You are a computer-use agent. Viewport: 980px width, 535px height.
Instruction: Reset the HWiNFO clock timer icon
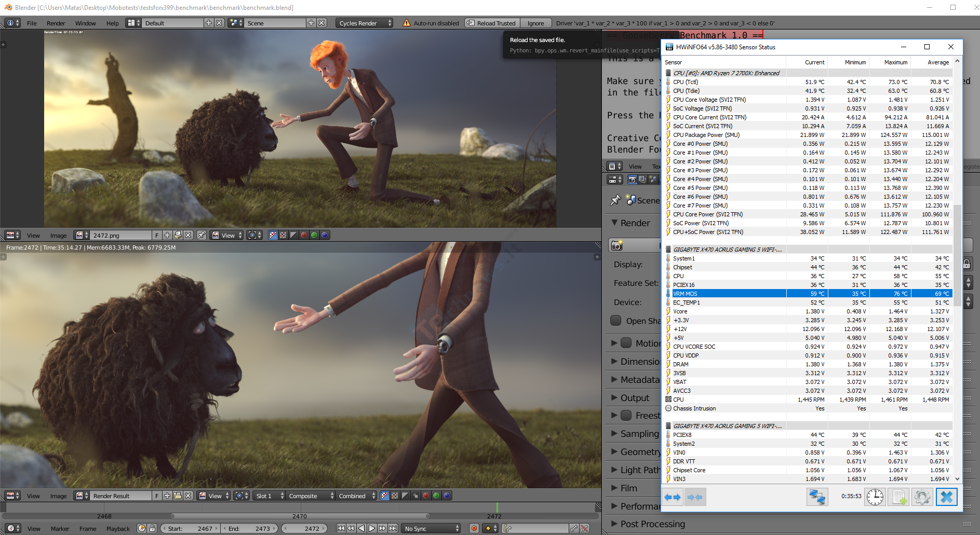coord(875,497)
